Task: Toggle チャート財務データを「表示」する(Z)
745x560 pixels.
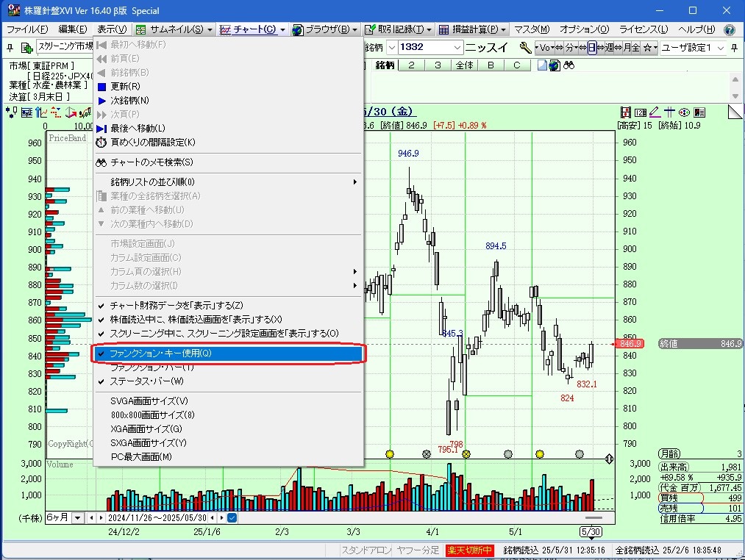Action: [228, 306]
